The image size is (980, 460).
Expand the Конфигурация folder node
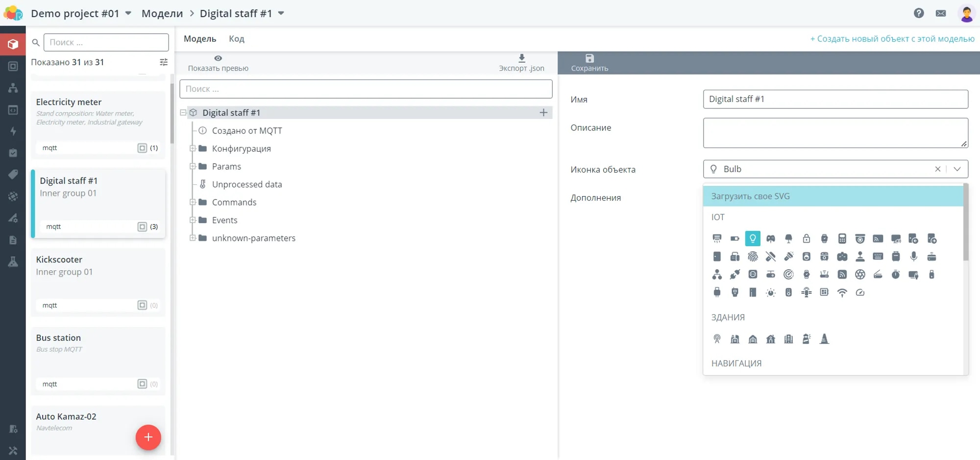tap(193, 149)
